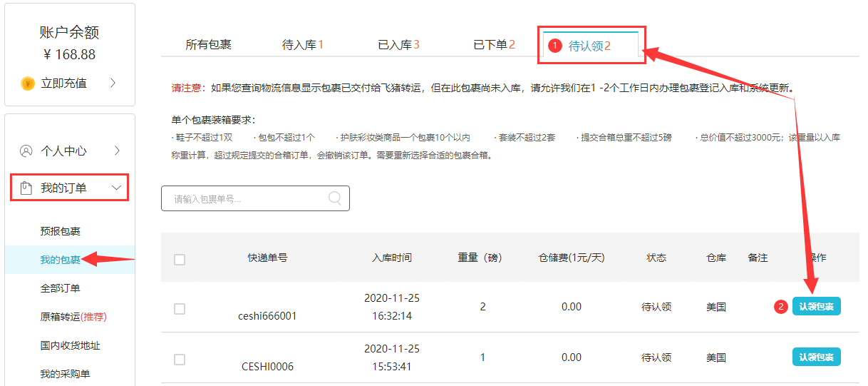Expand the 个人中心 chevron
The image size is (868, 386).
coord(117,151)
